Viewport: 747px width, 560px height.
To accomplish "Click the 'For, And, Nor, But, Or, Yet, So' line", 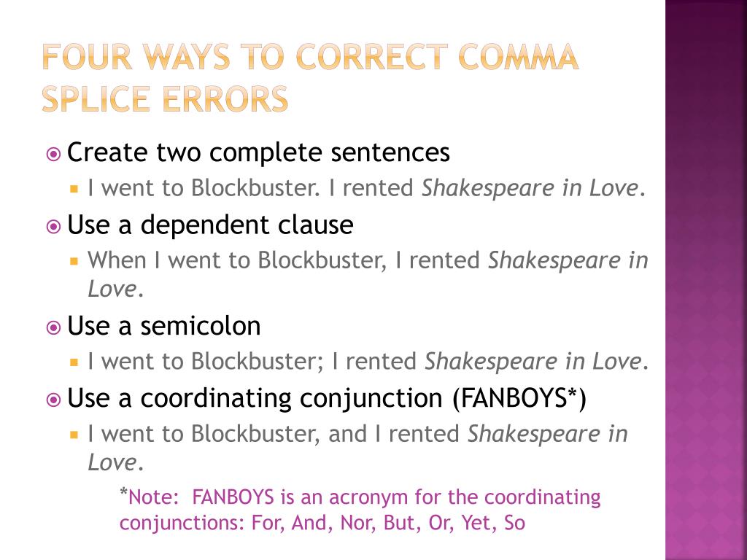I will [x=388, y=523].
